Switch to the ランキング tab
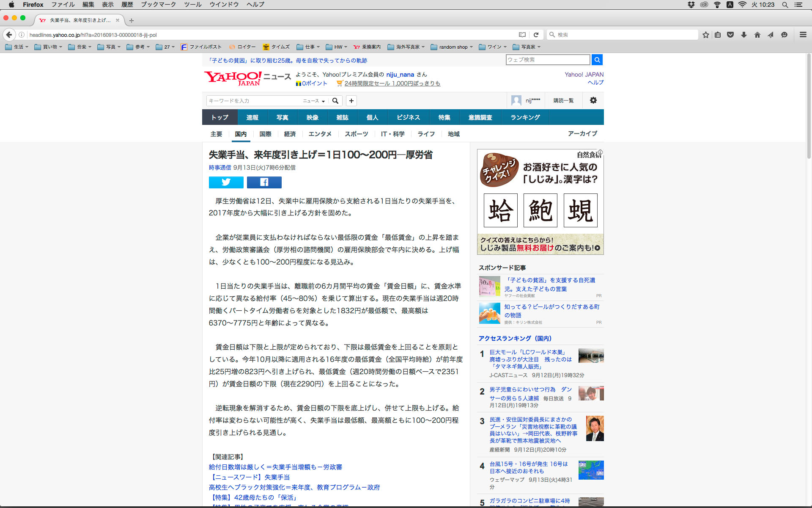812x508 pixels. pos(525,117)
